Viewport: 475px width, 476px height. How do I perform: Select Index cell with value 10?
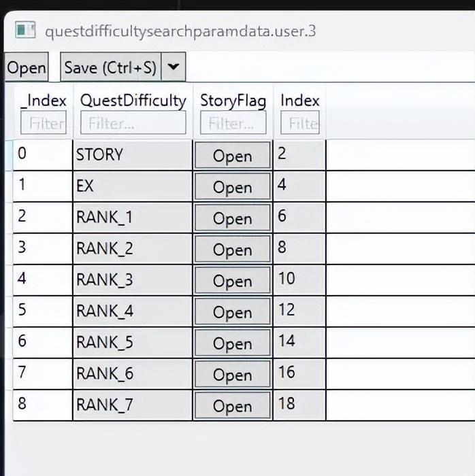pyautogui.click(x=299, y=280)
